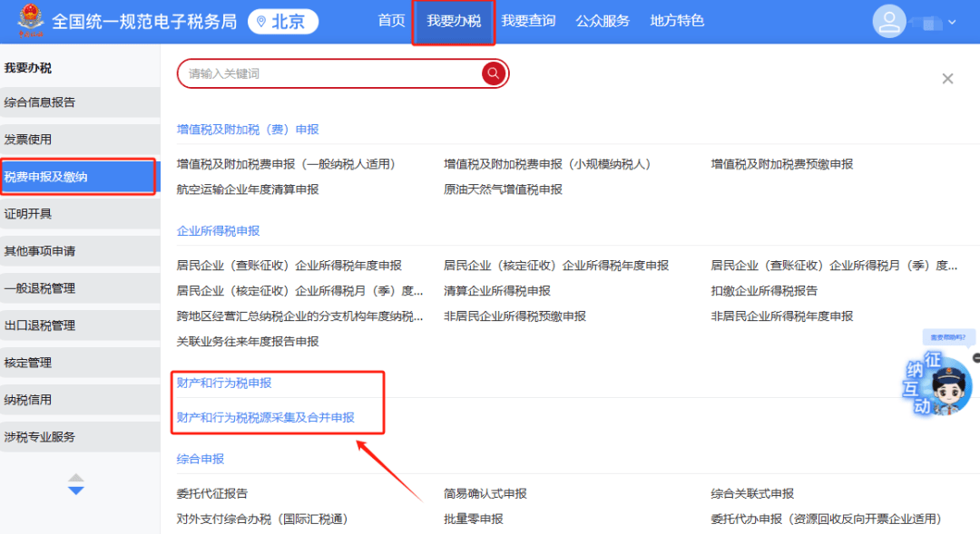Switch to the 我要查询 tab
This screenshot has height=534, width=980.
[528, 21]
